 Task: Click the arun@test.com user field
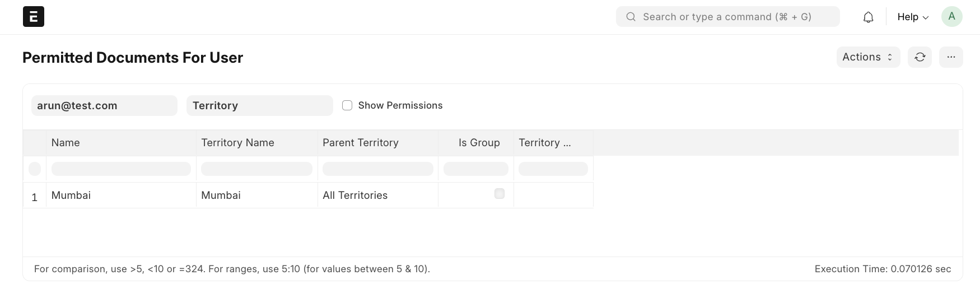(104, 105)
